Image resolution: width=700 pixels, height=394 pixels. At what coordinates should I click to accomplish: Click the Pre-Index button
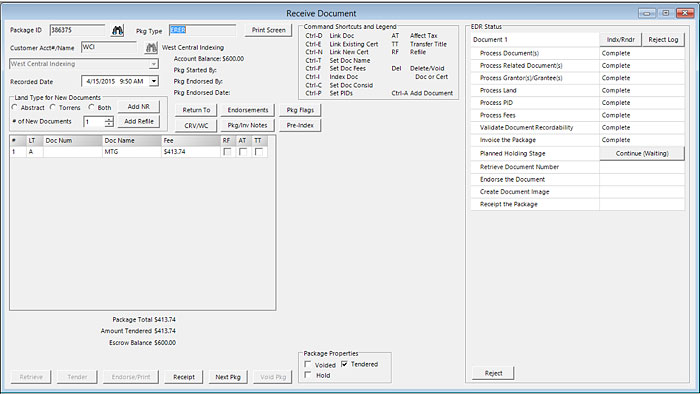point(300,125)
